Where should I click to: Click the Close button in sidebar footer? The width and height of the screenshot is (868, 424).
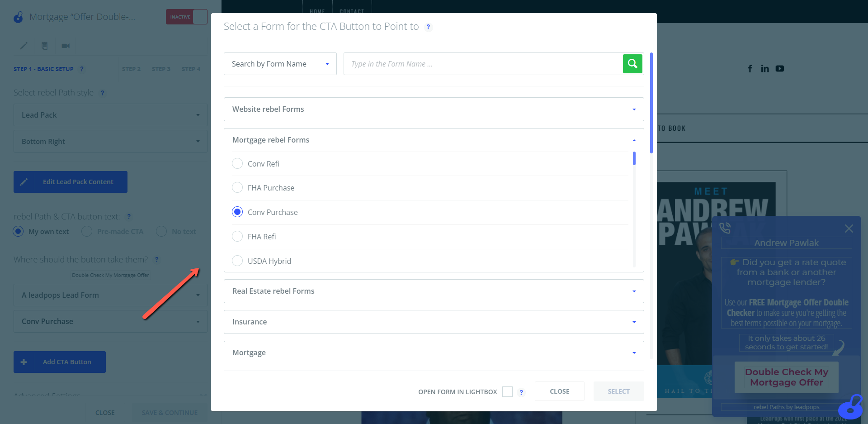105,413
